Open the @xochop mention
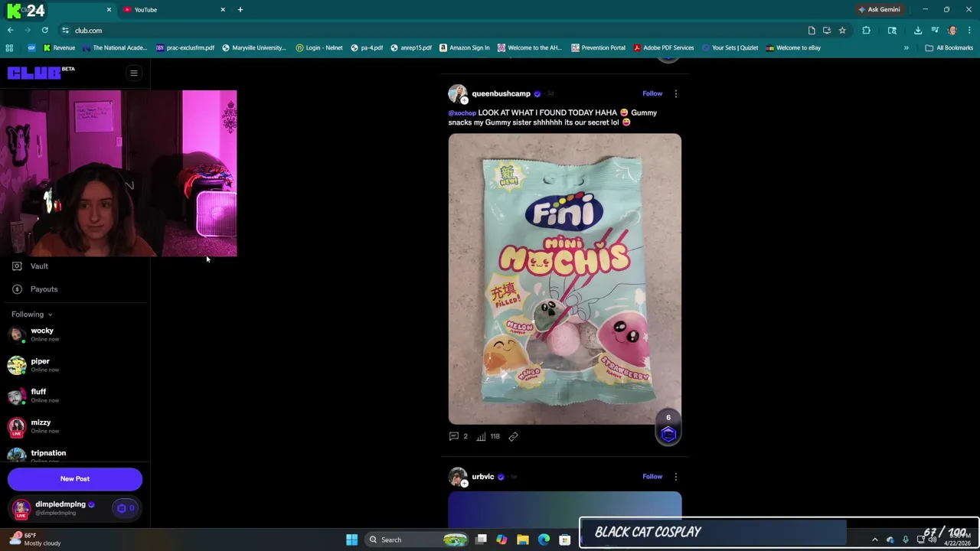 tap(462, 113)
